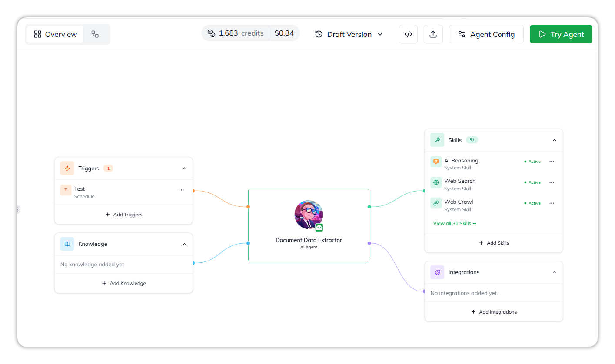The width and height of the screenshot is (615, 364).
Task: Click the Skills count badge 31
Action: tap(472, 140)
